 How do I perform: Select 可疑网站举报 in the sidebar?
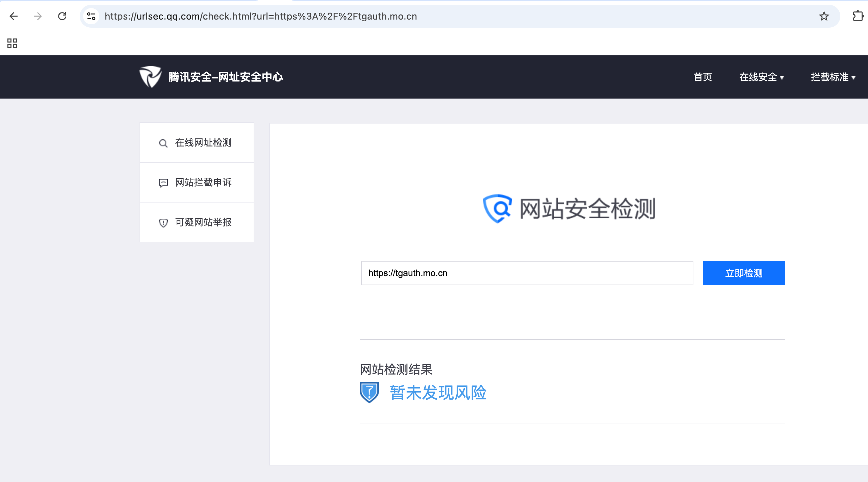tap(203, 222)
